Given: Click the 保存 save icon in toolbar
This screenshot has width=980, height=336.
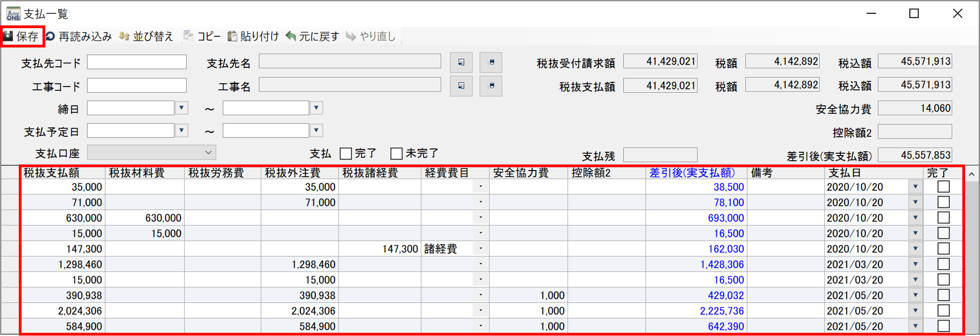Looking at the screenshot, I should tap(9, 36).
